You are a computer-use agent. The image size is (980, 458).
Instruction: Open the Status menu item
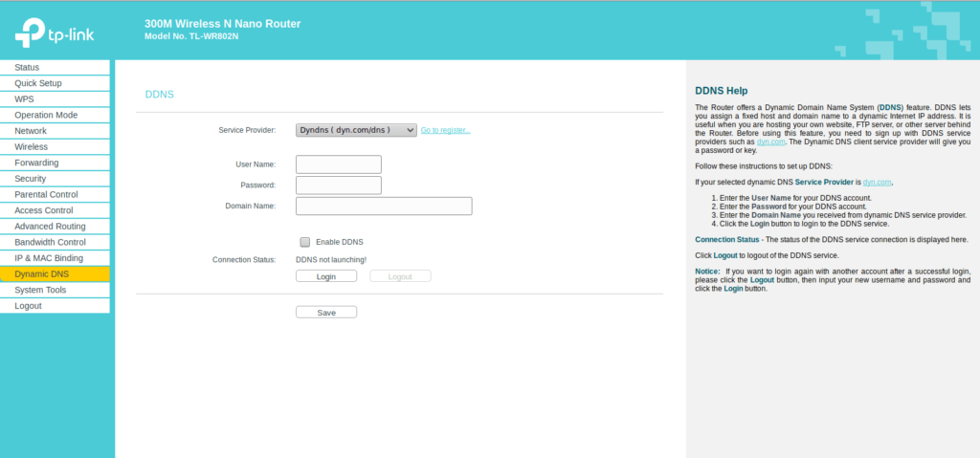27,67
